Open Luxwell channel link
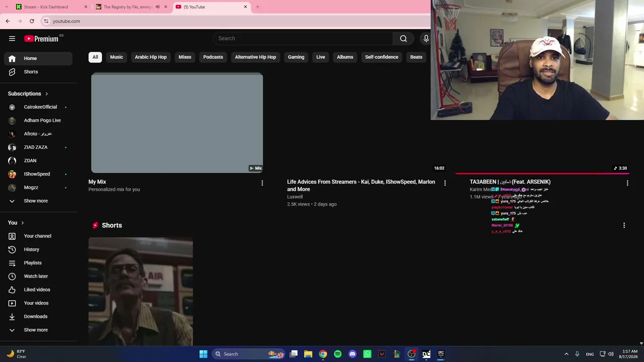 tap(295, 197)
